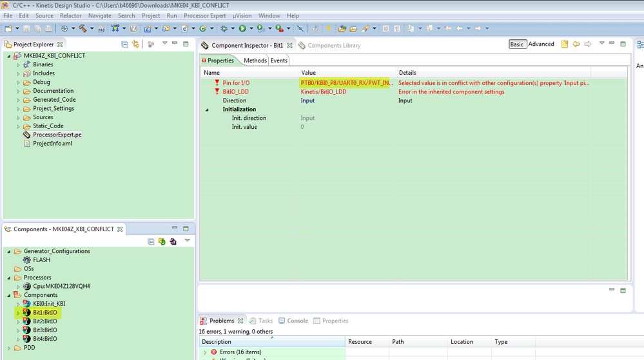The image size is (644, 360).
Task: Click the yellow lightning bolt toolbar icon
Action: 329,28
